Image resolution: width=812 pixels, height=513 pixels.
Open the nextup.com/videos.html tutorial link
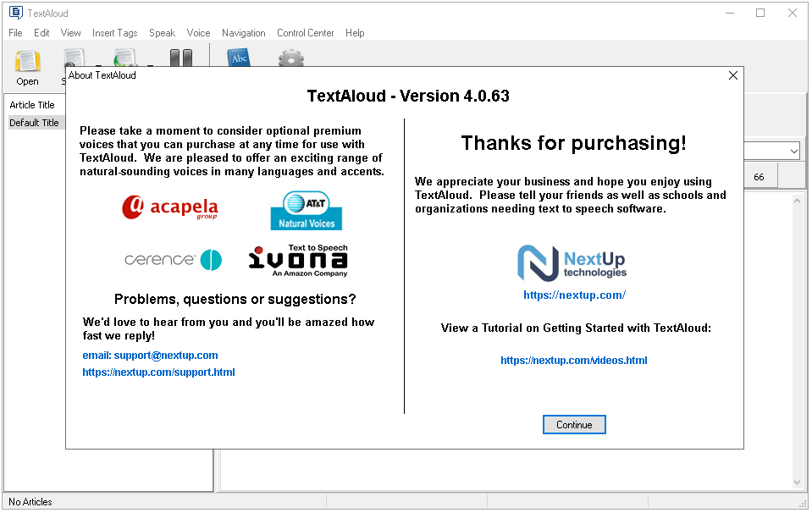pos(574,361)
